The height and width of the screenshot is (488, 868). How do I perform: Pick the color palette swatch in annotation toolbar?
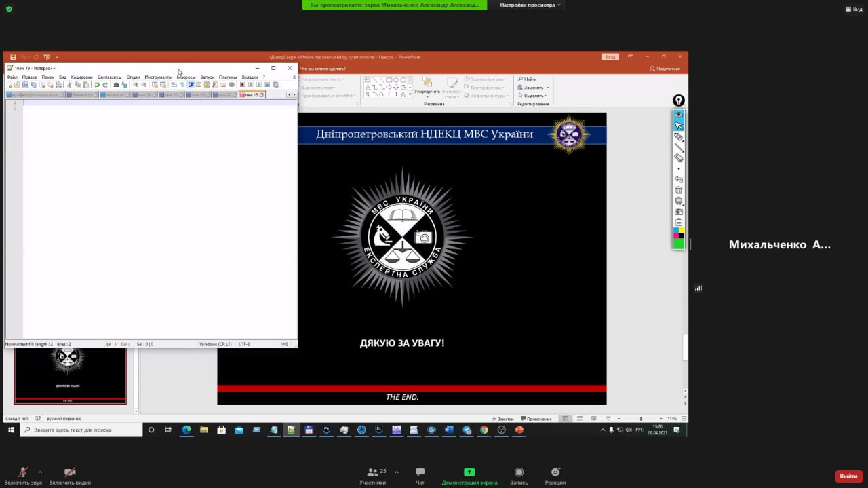[679, 233]
